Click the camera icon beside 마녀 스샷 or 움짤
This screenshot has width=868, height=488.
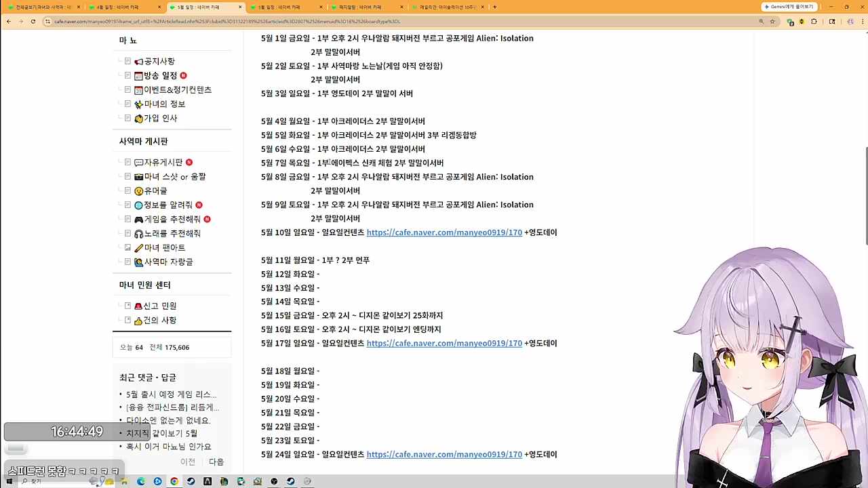click(x=138, y=177)
